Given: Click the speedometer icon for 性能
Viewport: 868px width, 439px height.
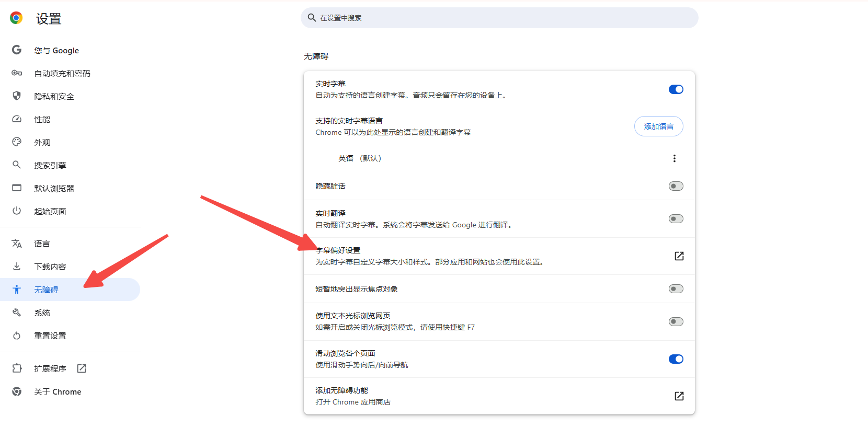Looking at the screenshot, I should pyautogui.click(x=17, y=119).
